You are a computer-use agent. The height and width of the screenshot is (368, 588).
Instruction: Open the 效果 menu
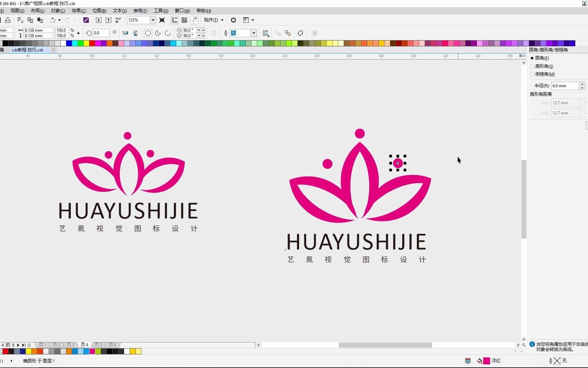(79, 11)
